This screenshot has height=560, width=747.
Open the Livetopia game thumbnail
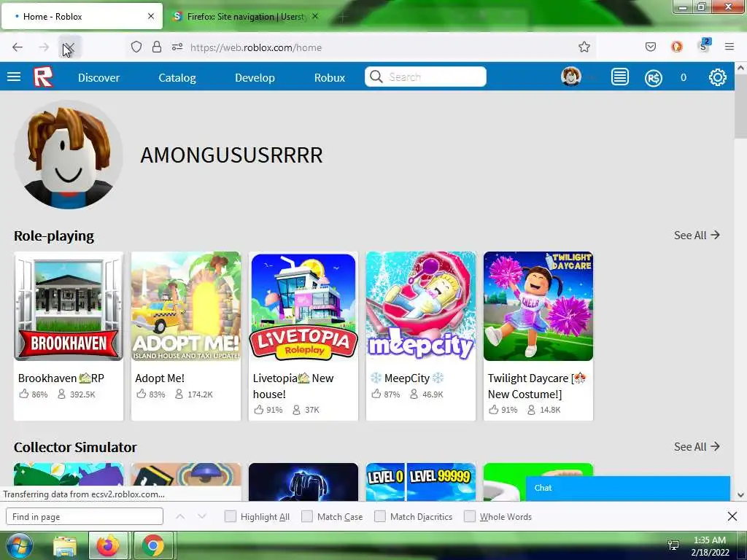pos(303,306)
